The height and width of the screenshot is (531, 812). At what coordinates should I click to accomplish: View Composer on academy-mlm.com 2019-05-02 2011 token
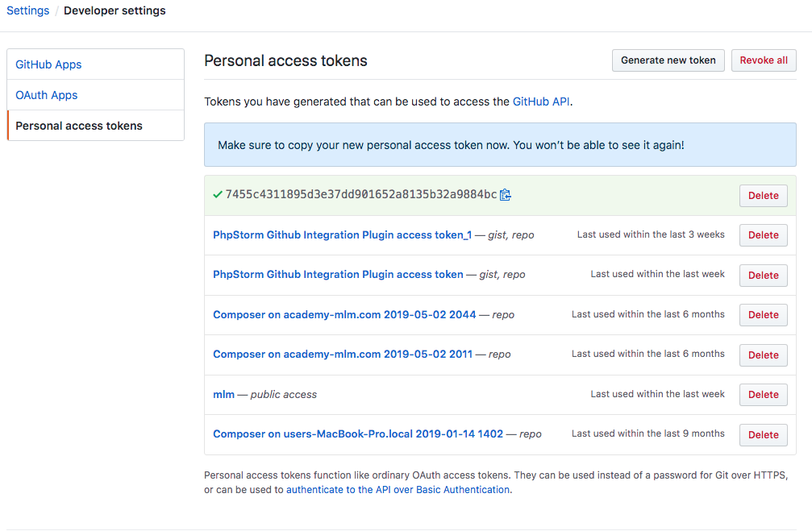point(343,354)
